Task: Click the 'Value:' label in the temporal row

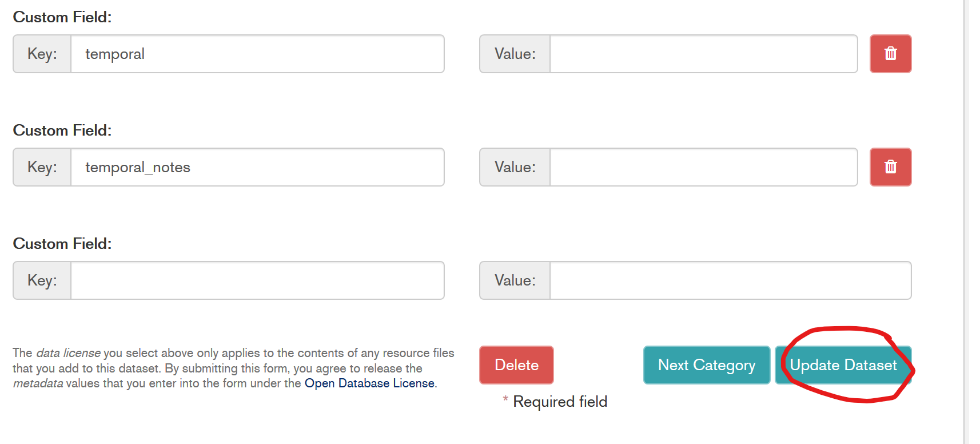Action: [515, 54]
